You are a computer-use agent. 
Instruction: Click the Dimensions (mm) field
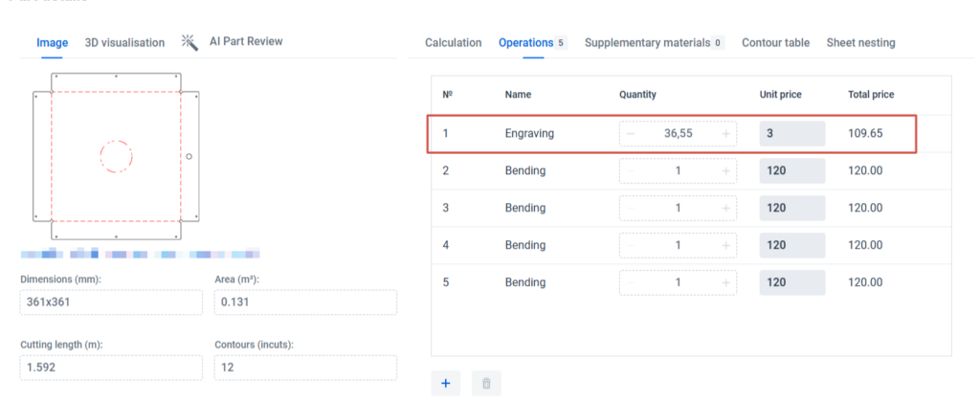pos(111,302)
